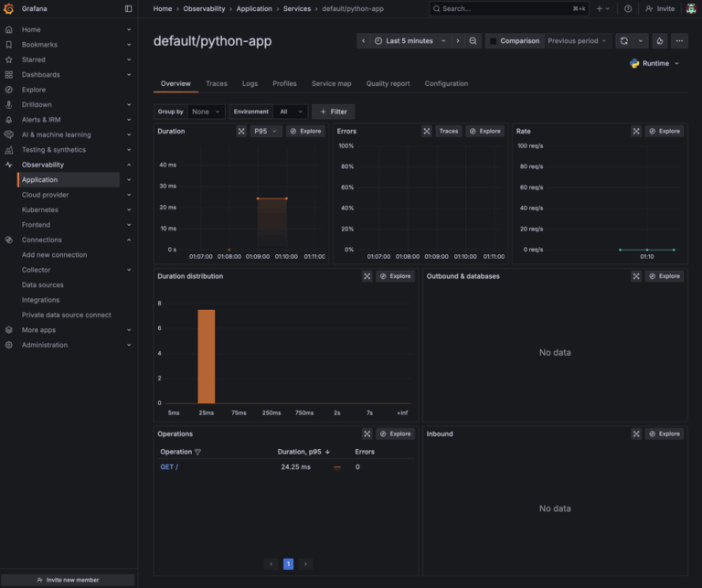Image resolution: width=702 pixels, height=588 pixels.
Task: Expand the Errors panel to fullscreen
Action: [x=427, y=131]
